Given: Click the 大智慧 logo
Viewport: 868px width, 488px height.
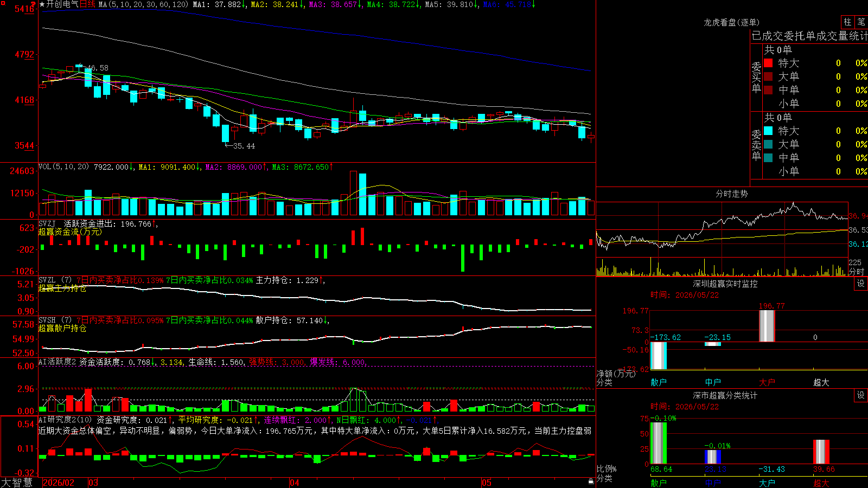Looking at the screenshot, I should pyautogui.click(x=17, y=482).
